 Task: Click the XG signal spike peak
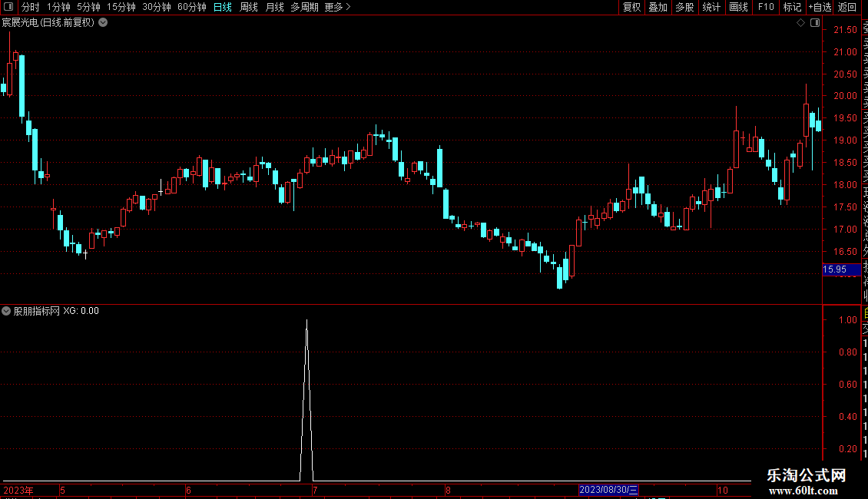(x=306, y=321)
